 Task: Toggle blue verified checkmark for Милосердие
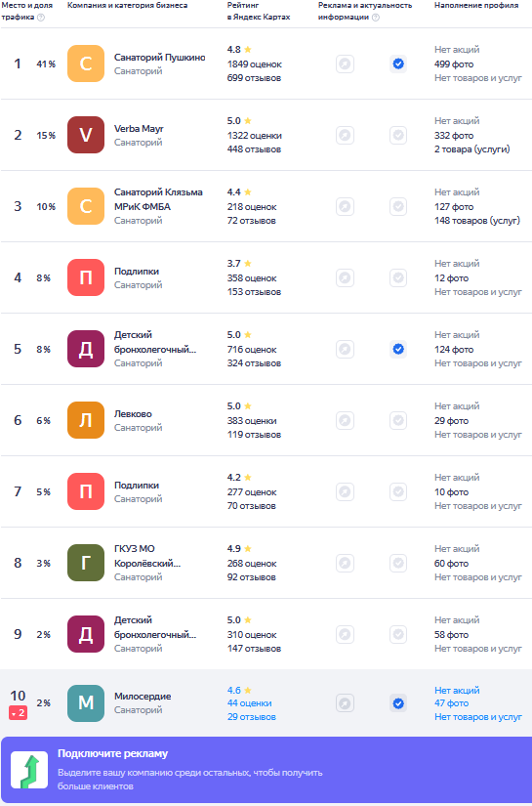coord(398,703)
